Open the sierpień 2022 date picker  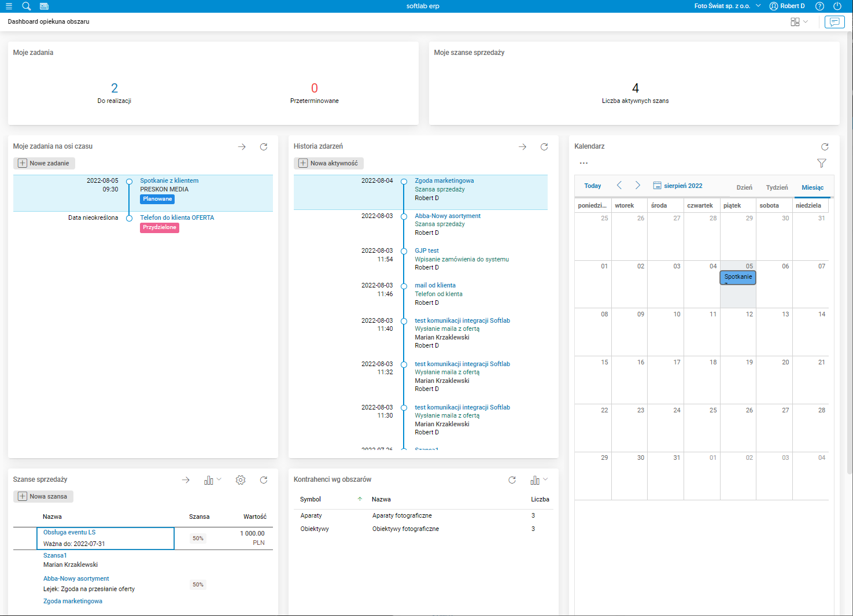678,186
